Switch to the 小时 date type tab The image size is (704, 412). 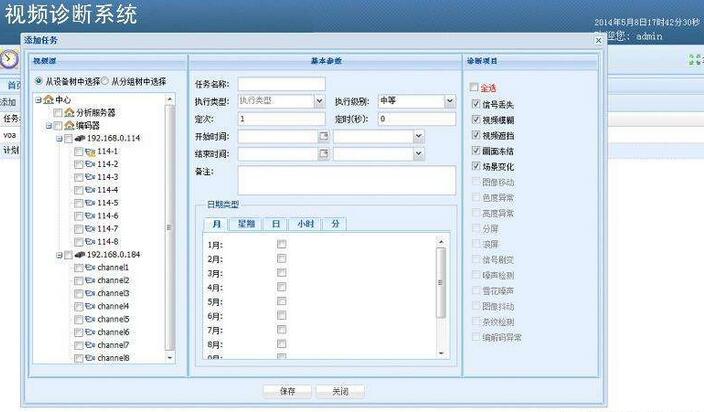point(306,224)
